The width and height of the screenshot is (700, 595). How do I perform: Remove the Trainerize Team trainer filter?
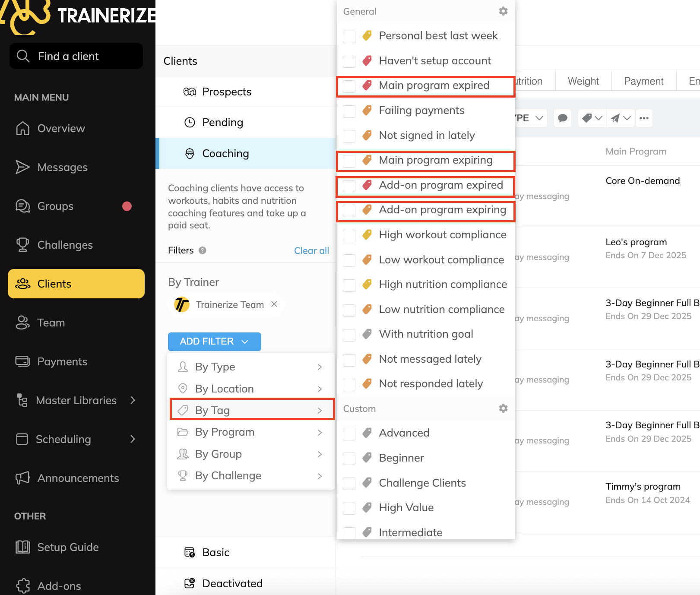click(x=274, y=304)
